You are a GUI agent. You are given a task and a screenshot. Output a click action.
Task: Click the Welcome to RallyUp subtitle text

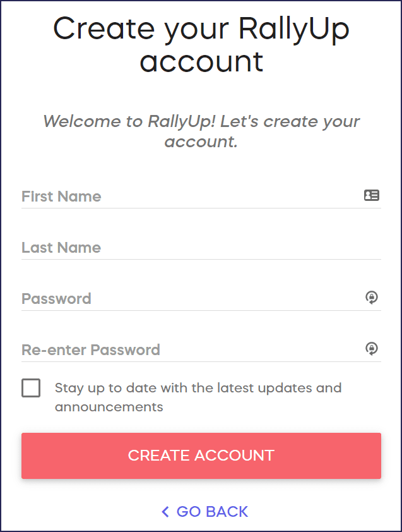coord(201,131)
